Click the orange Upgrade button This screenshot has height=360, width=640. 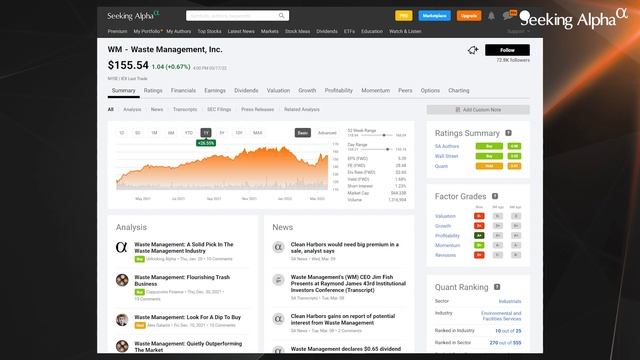(x=469, y=16)
